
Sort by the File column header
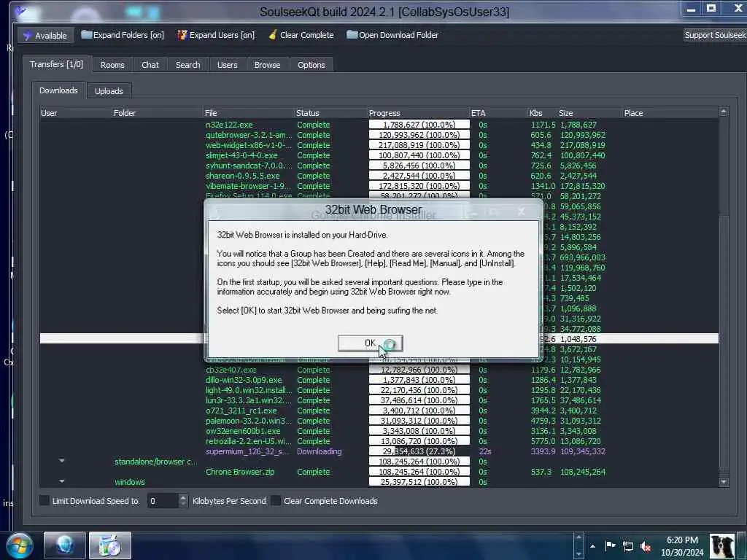[x=249, y=113]
